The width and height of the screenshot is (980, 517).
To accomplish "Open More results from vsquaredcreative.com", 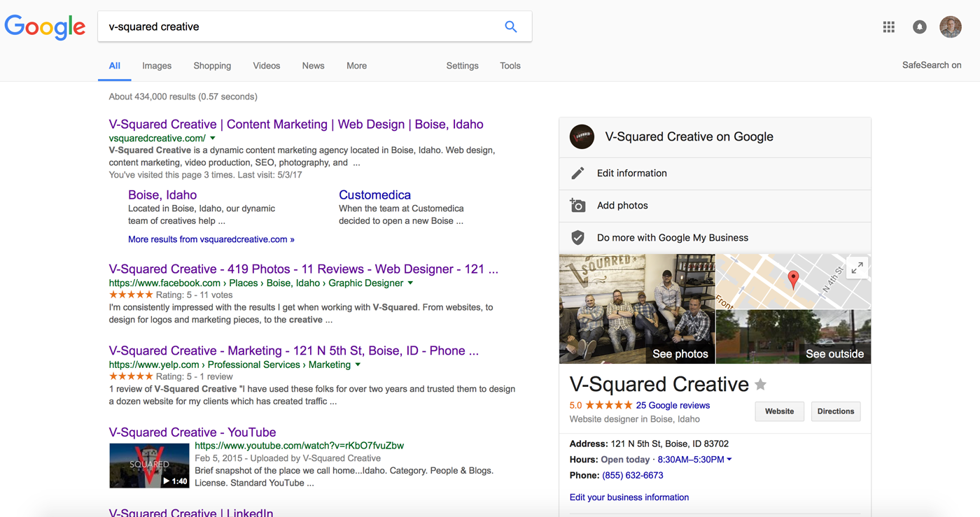I will (x=211, y=239).
